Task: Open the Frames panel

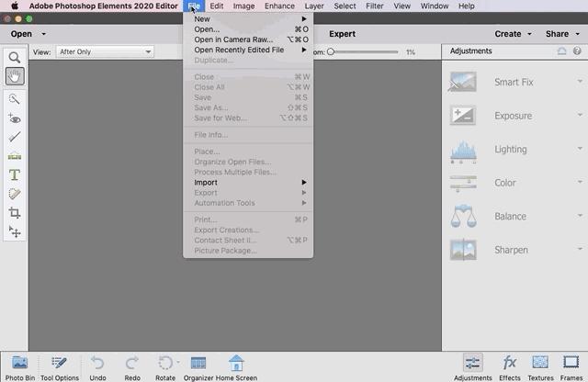Action: [x=571, y=367]
